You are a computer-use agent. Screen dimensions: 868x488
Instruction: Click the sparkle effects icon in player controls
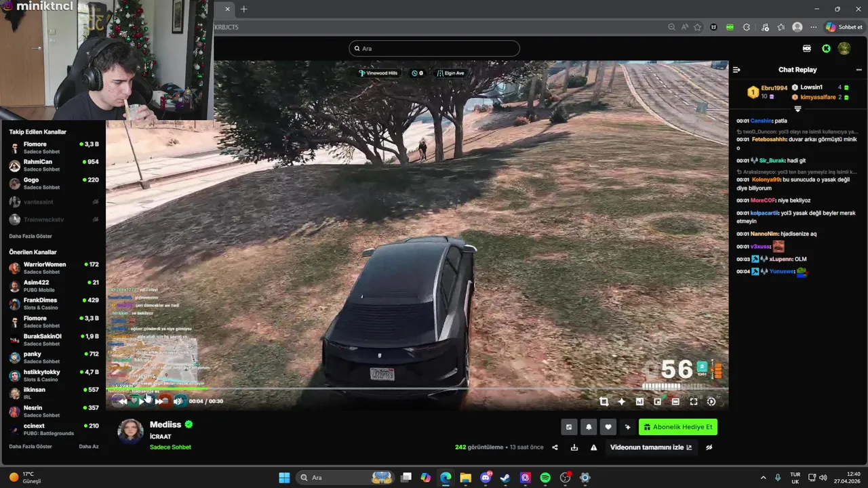click(x=621, y=401)
